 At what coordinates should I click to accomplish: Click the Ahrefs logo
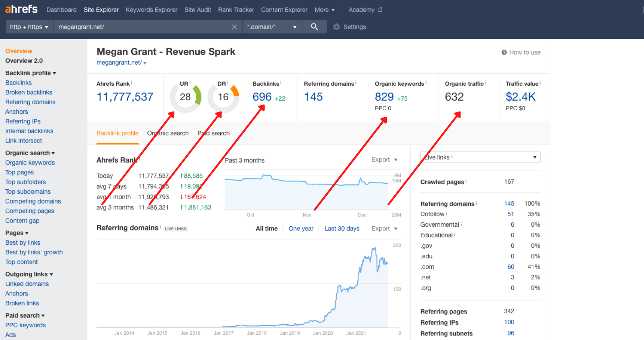coord(21,9)
